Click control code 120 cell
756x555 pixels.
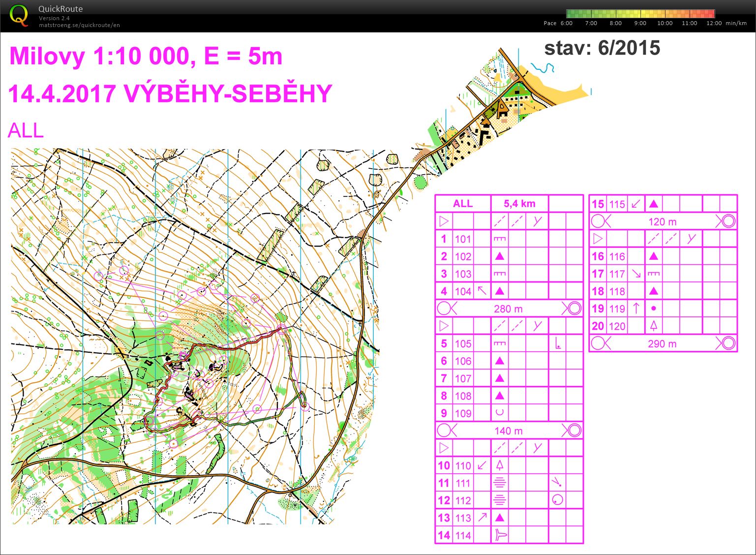[x=617, y=326]
